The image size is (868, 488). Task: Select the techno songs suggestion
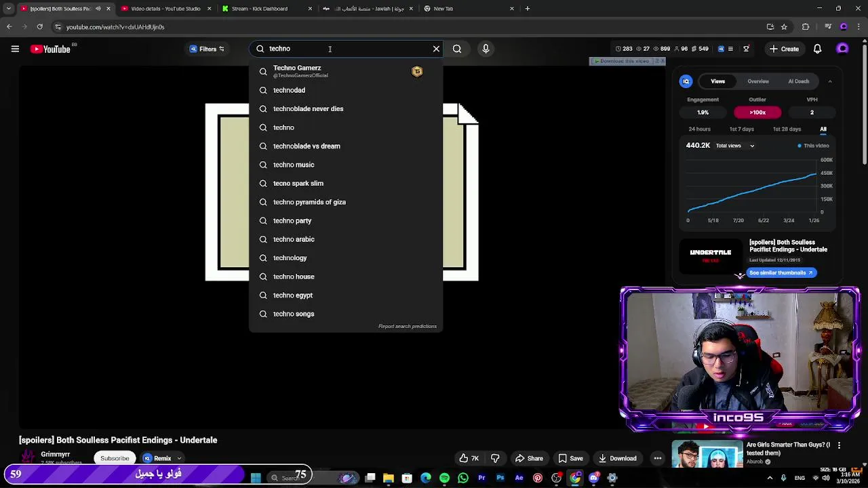[346, 314]
